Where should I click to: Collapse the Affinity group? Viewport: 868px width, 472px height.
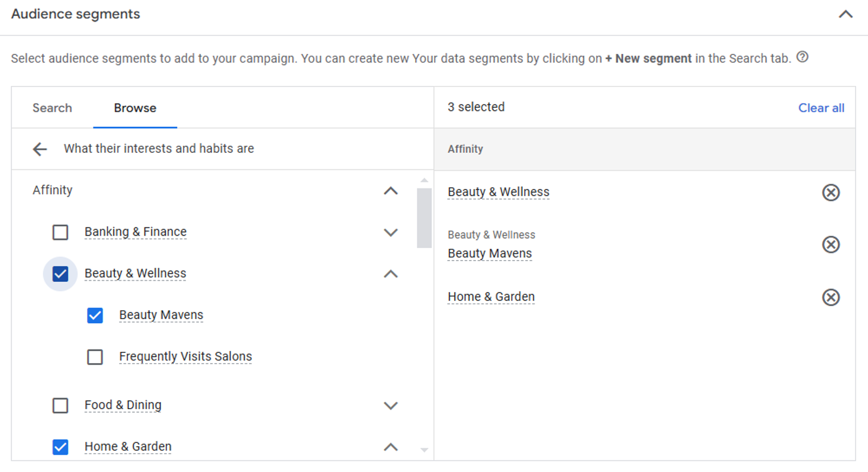click(x=390, y=191)
